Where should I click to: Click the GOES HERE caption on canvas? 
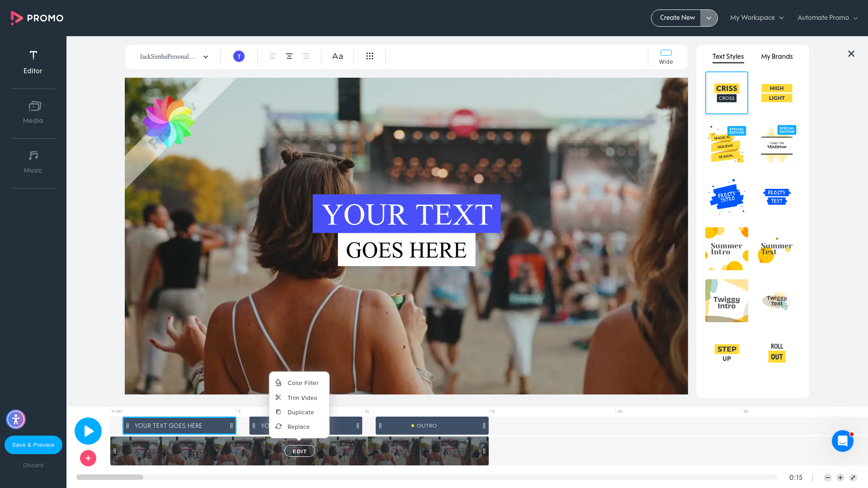[406, 250]
